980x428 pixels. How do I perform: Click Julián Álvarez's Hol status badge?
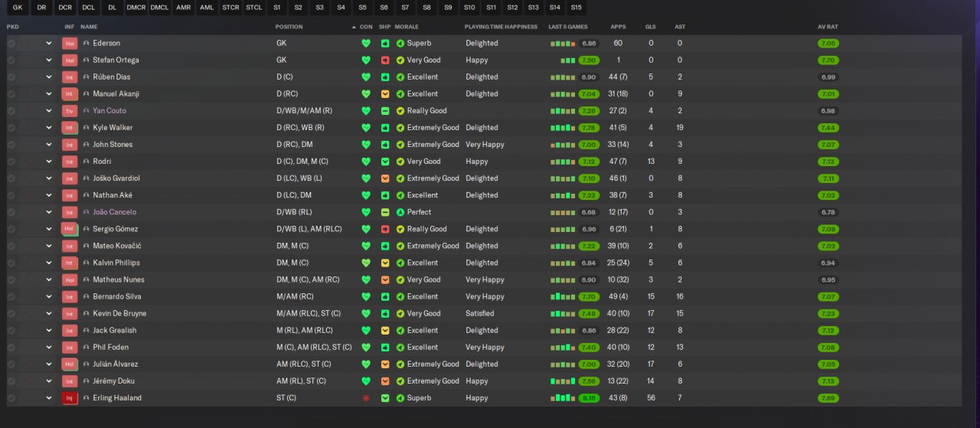coord(70,364)
